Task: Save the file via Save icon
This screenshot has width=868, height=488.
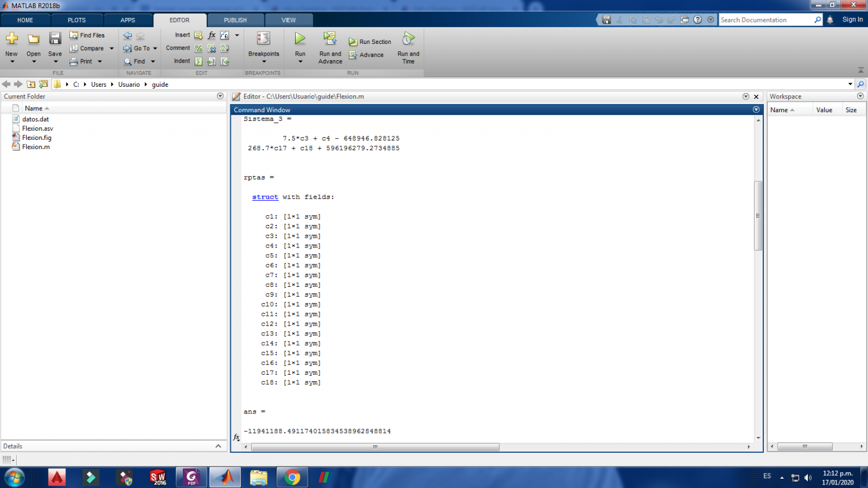Action: (55, 39)
